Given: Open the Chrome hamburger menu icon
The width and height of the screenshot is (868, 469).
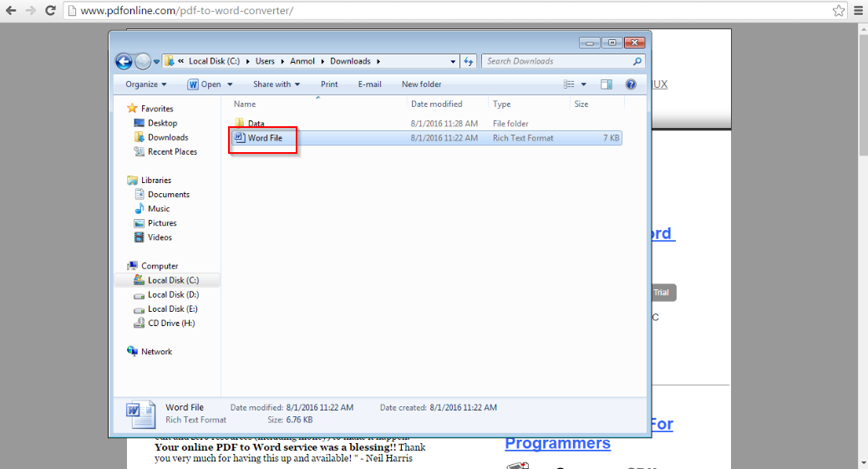Looking at the screenshot, I should tap(859, 11).
